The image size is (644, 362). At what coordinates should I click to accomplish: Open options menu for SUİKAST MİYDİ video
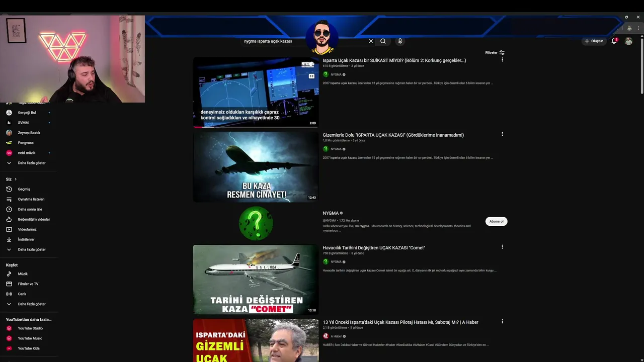(x=502, y=60)
